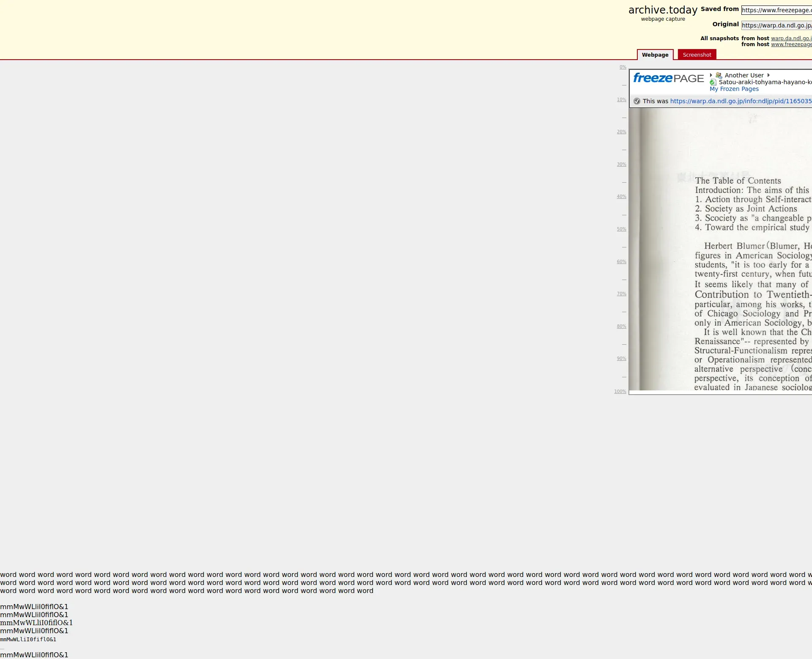Viewport: 812px width, 659px height.
Task: Click the Original URL field
Action: tap(776, 25)
